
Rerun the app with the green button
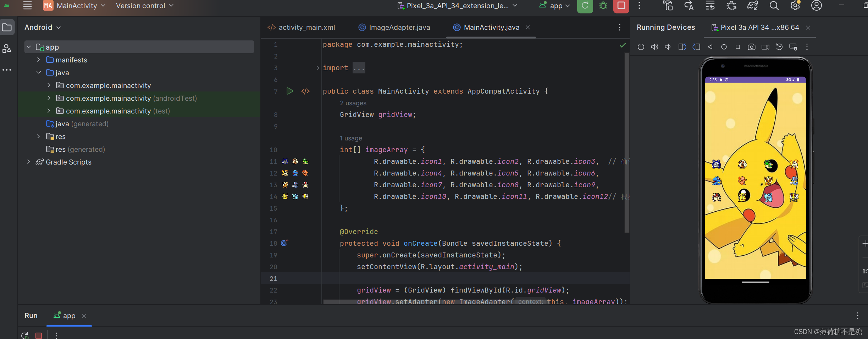click(x=585, y=6)
